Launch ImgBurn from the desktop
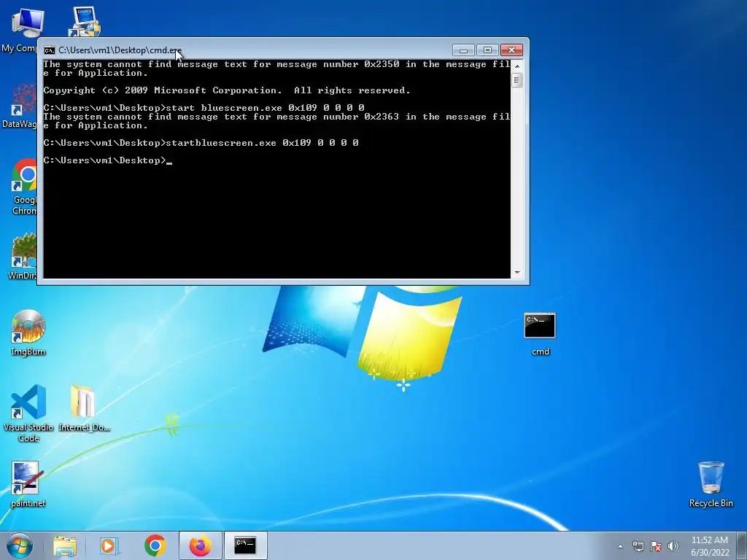 pyautogui.click(x=28, y=332)
